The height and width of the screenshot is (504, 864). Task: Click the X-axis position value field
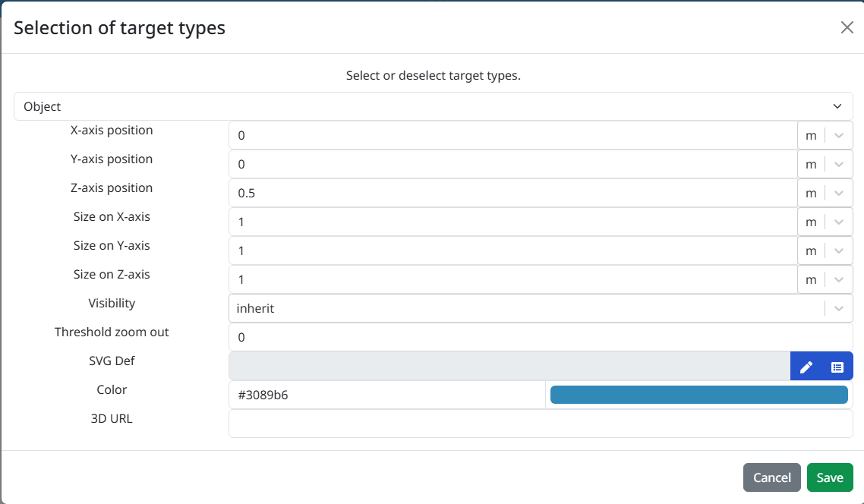512,135
